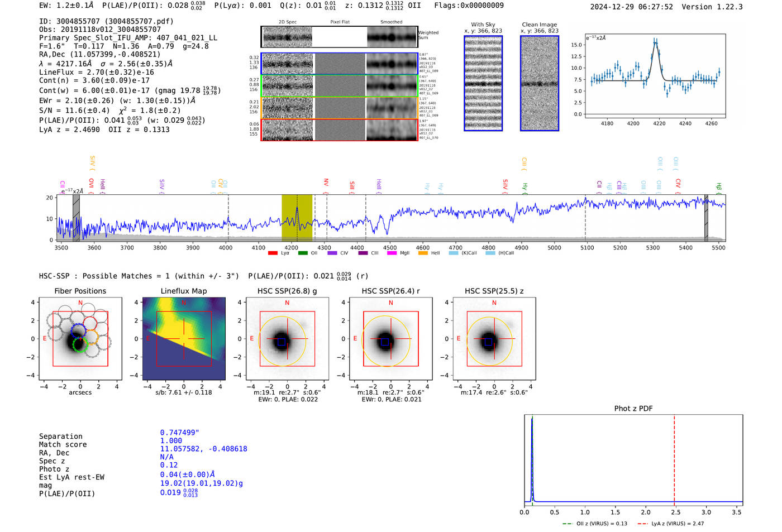Open the With Sky image thumbnail
This screenshot has height=532, width=782.
[483, 83]
